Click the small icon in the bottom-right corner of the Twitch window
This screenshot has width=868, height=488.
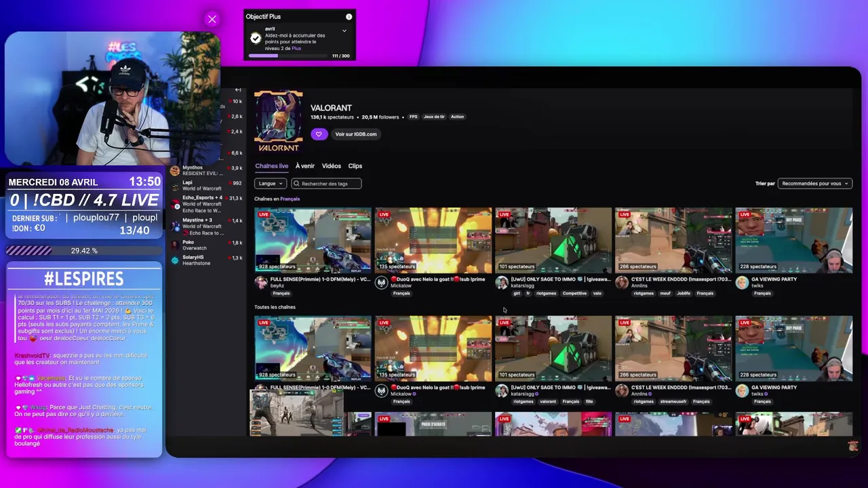(x=853, y=445)
